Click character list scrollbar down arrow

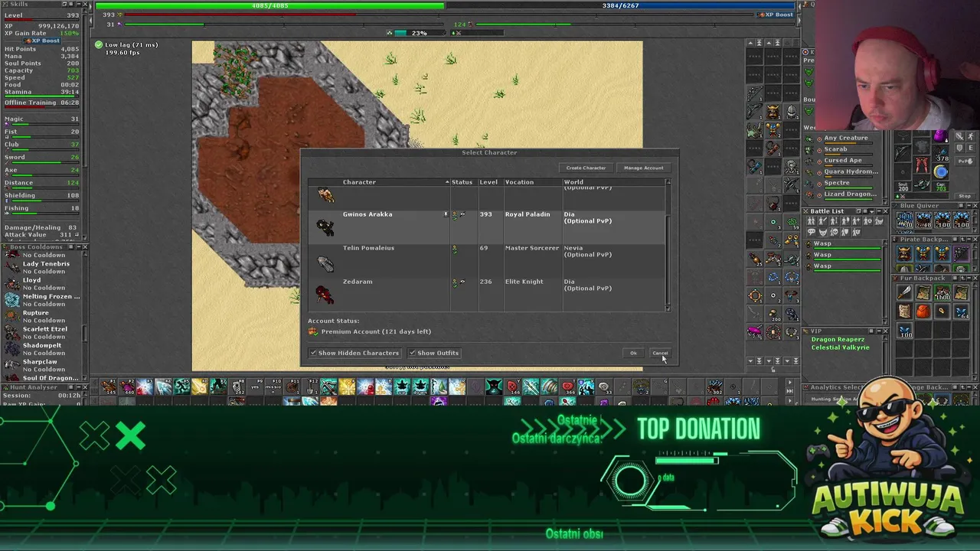point(668,308)
